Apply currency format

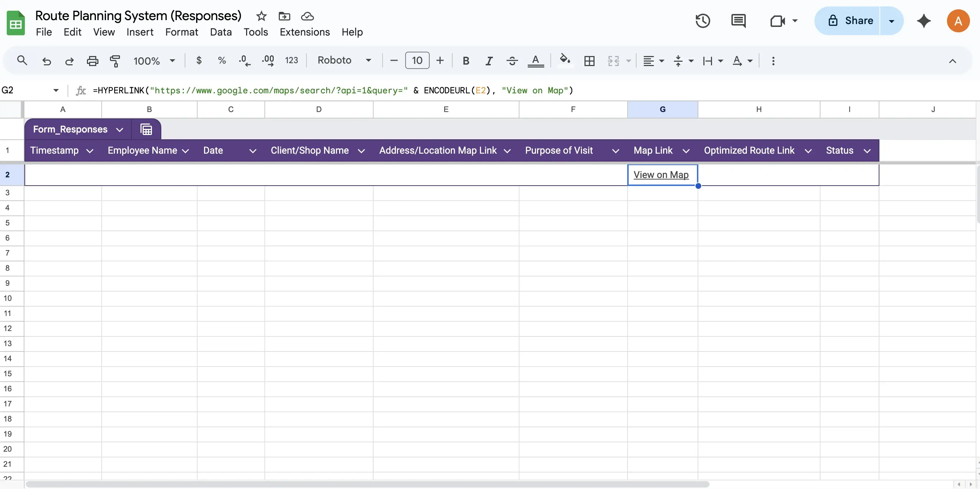coord(199,60)
